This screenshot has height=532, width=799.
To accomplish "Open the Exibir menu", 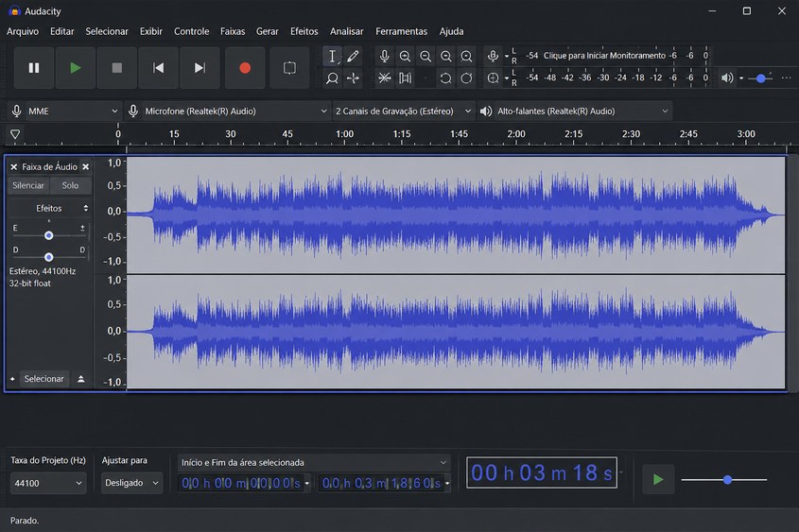I will point(151,31).
